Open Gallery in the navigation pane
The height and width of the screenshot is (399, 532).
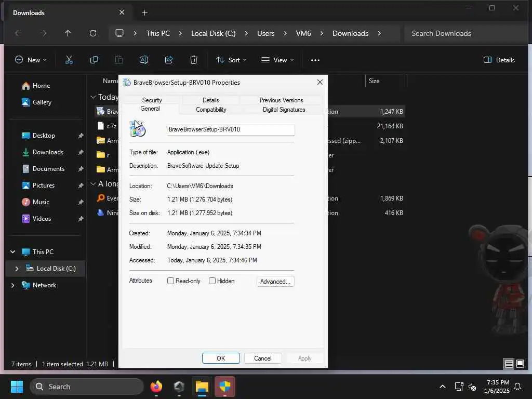(42, 102)
